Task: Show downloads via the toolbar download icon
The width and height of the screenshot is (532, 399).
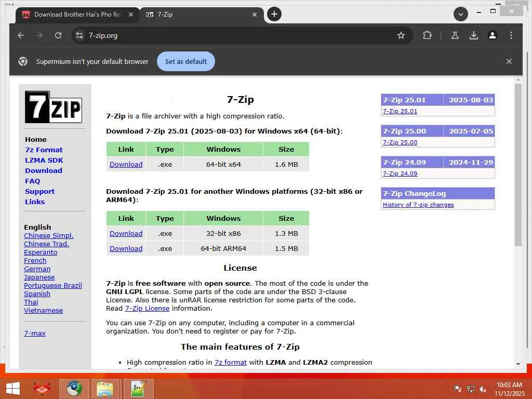Action: (x=474, y=35)
